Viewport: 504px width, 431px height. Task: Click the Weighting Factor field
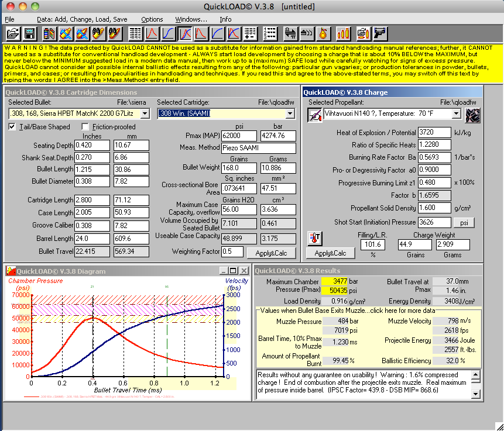232,251
